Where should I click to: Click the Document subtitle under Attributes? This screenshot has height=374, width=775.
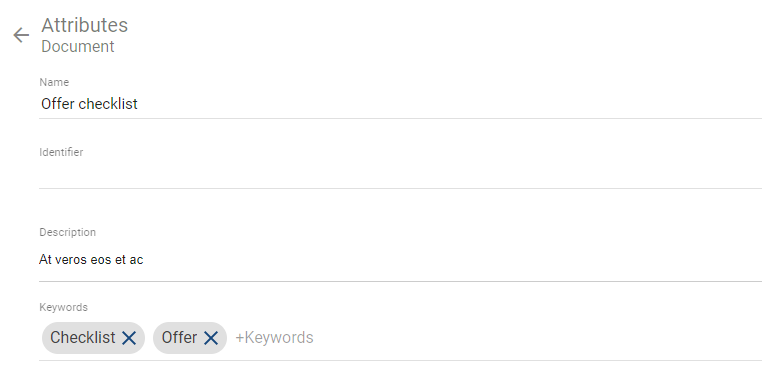click(78, 46)
